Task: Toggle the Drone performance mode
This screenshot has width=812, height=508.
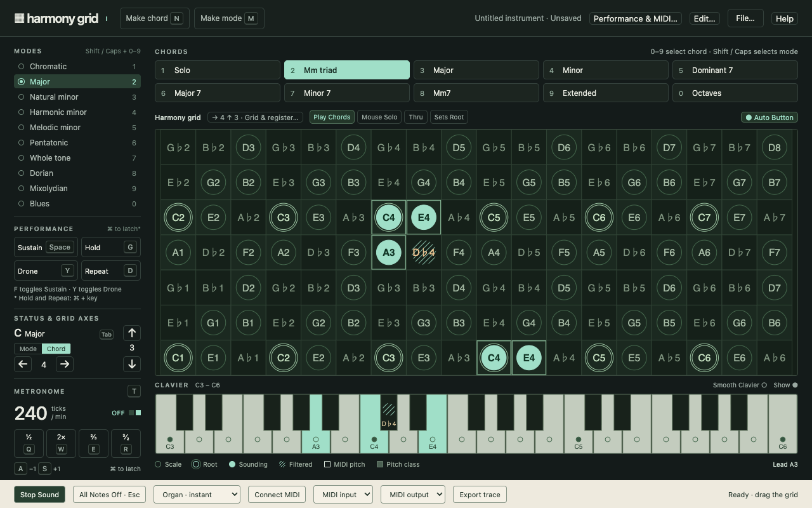Action: (x=46, y=271)
